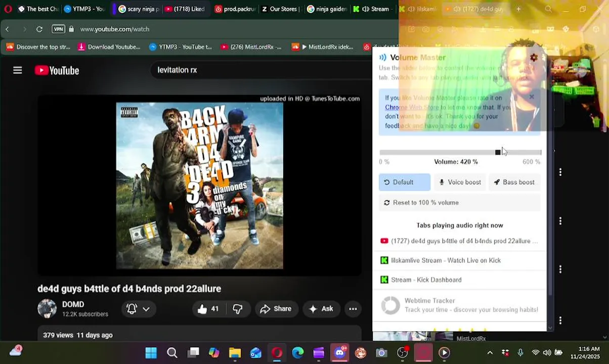Switch to lilskamlive Stream Kick audio tab
This screenshot has height=364, width=609.
pyautogui.click(x=459, y=260)
